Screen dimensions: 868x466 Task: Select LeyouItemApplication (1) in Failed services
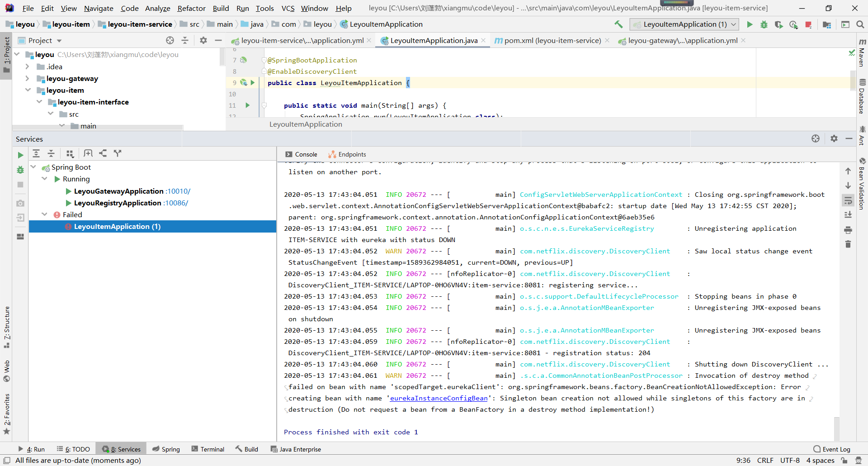point(152,226)
